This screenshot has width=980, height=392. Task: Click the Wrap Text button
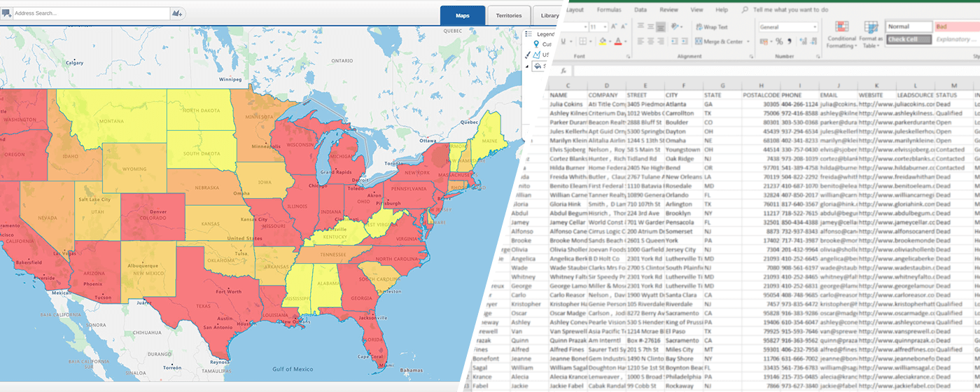click(x=711, y=27)
